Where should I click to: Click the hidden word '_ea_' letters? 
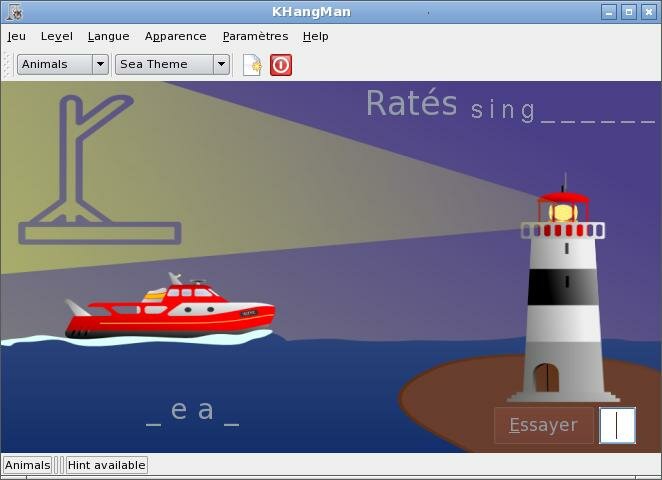[x=193, y=412]
